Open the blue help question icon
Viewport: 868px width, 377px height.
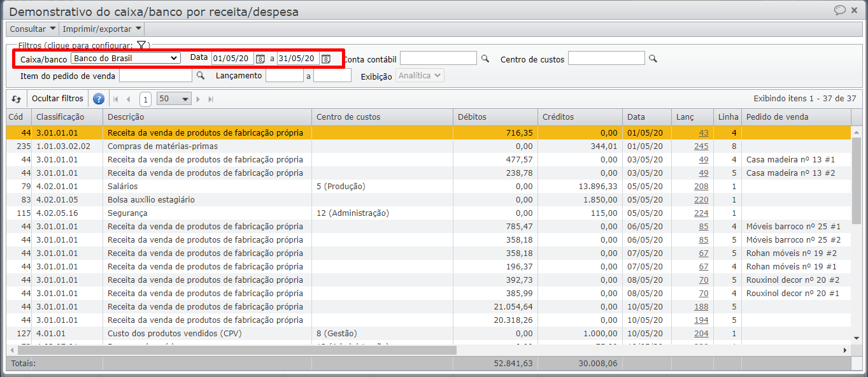99,99
